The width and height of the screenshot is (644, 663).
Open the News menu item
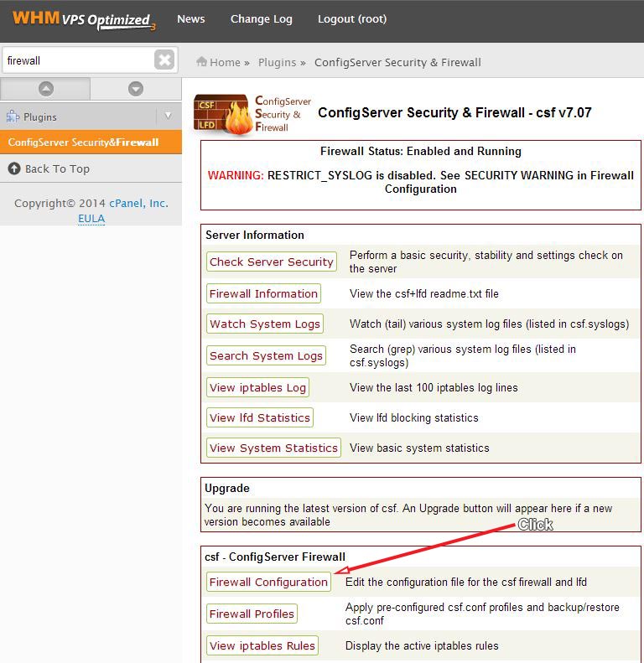tap(191, 19)
